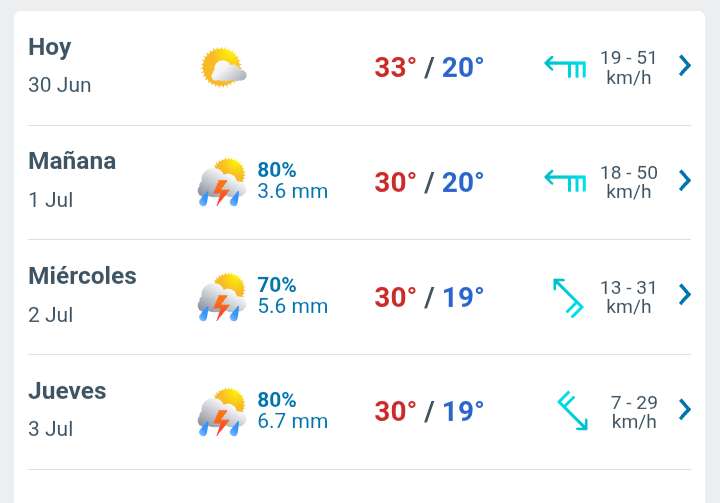
Task: Click the thunderstorm icon for Miércoles
Action: [x=222, y=297]
